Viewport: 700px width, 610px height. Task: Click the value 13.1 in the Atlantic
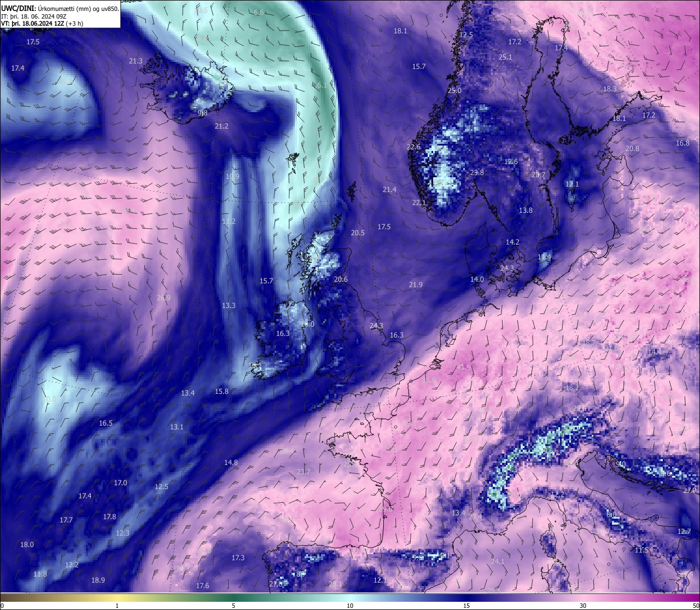[x=177, y=427]
